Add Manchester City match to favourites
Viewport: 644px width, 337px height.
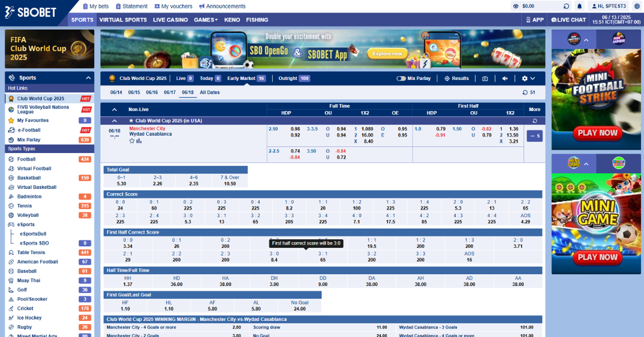132,141
